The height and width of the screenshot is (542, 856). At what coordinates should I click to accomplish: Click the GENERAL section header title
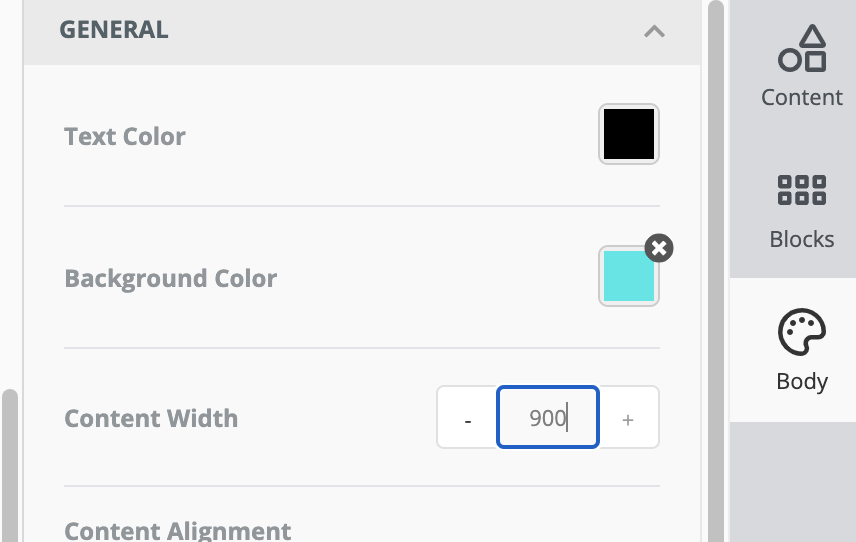114,30
